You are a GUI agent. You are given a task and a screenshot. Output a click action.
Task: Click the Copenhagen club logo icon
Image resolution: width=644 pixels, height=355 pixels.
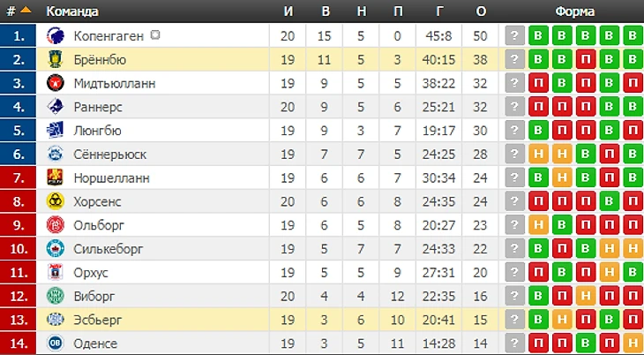pos(55,36)
